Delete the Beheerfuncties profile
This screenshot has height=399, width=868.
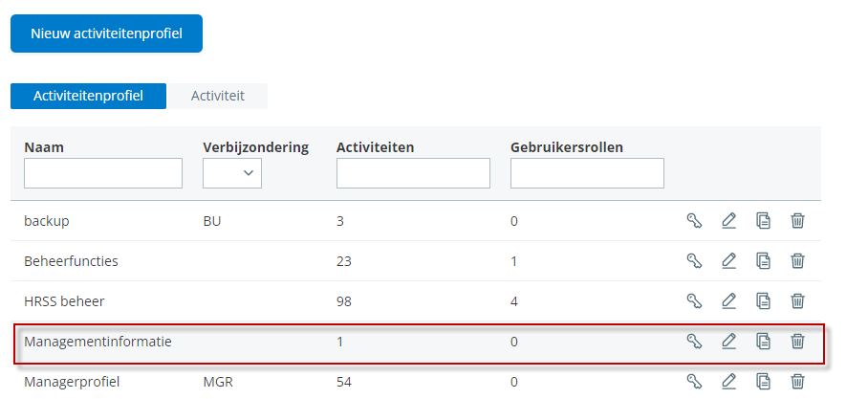(x=797, y=260)
